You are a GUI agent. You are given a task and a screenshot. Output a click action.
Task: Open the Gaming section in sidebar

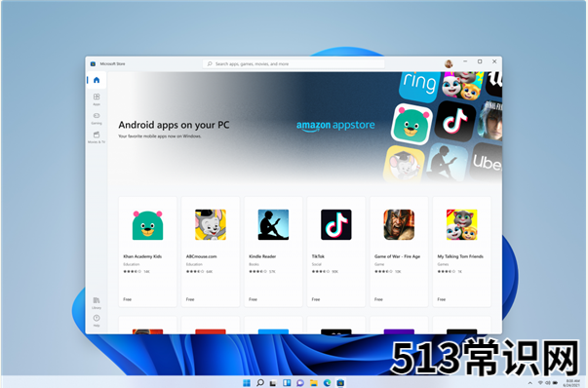click(x=97, y=118)
